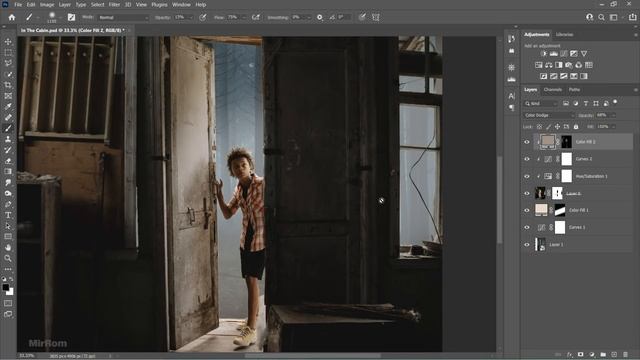Select the Horizontal Type tool
The height and width of the screenshot is (360, 640).
pos(8,215)
